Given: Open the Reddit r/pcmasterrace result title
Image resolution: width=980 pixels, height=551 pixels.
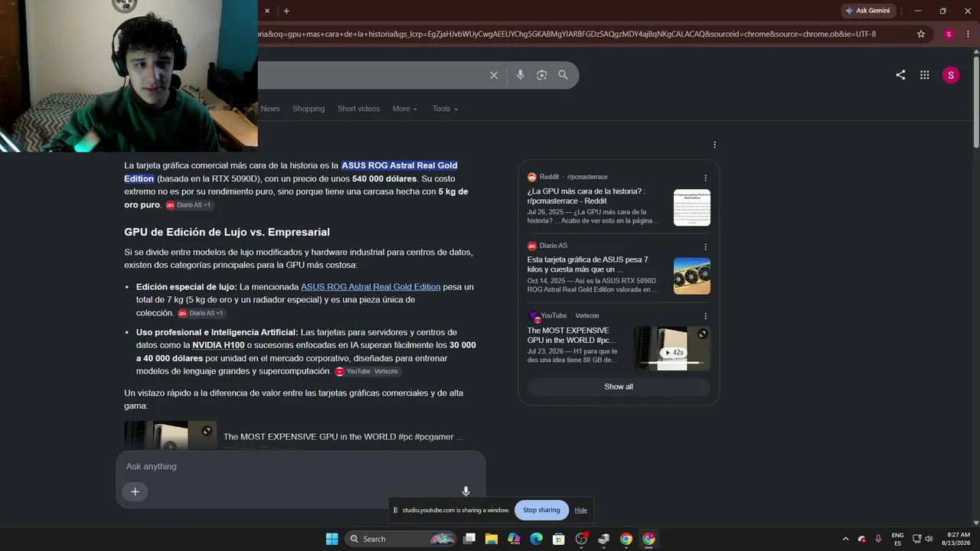Looking at the screenshot, I should click(x=586, y=196).
